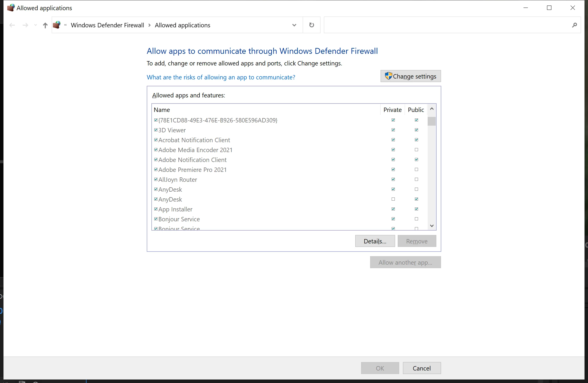Click Windows Defender Firewall breadcrumb item
This screenshot has width=588, height=383.
click(107, 25)
